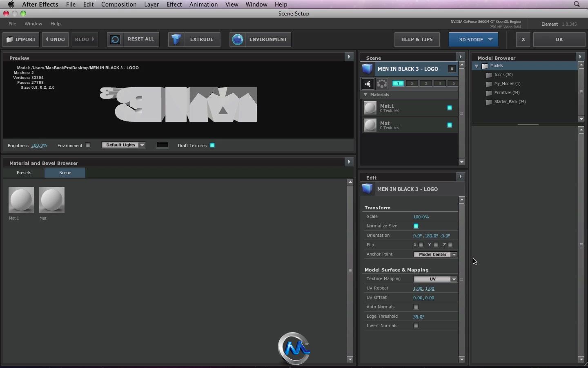588x368 pixels.
Task: Click the Primitives folder icon
Action: 489,93
